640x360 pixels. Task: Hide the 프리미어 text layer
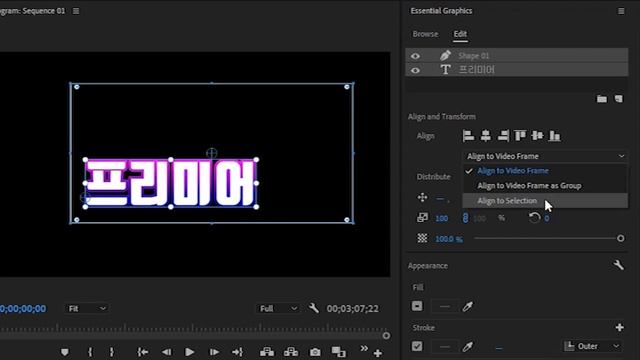point(415,70)
